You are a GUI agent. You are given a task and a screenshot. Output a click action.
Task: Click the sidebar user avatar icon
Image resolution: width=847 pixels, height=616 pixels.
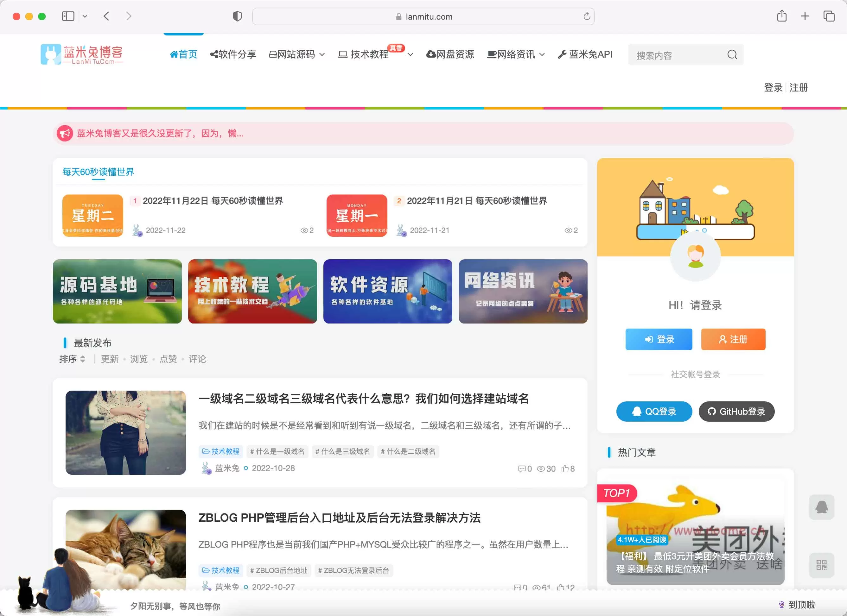[695, 256]
